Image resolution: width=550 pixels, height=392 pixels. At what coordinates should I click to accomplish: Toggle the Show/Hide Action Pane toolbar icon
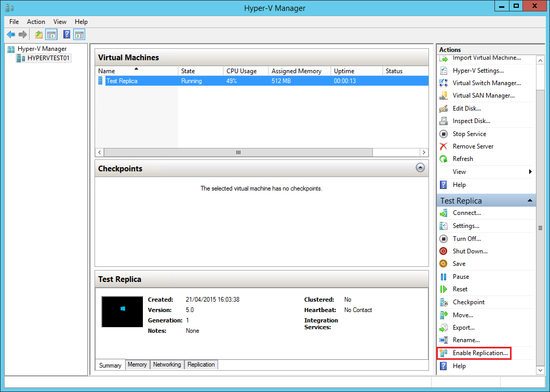(x=79, y=34)
